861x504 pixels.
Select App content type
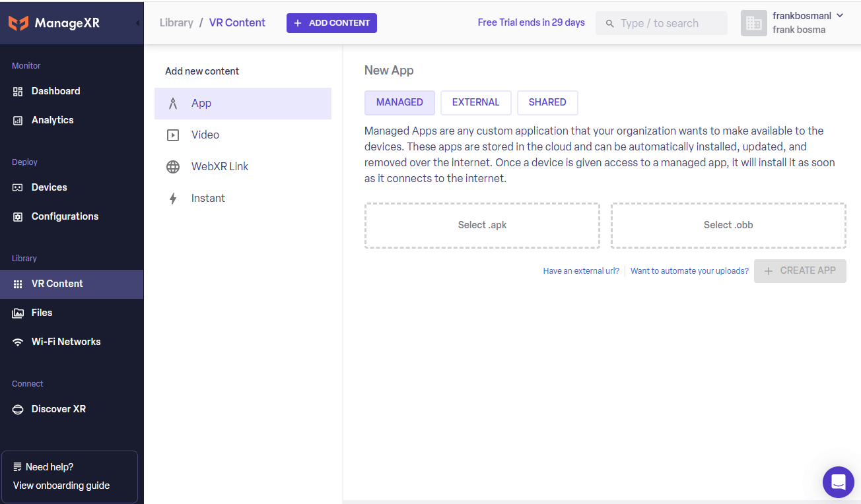tap(243, 104)
